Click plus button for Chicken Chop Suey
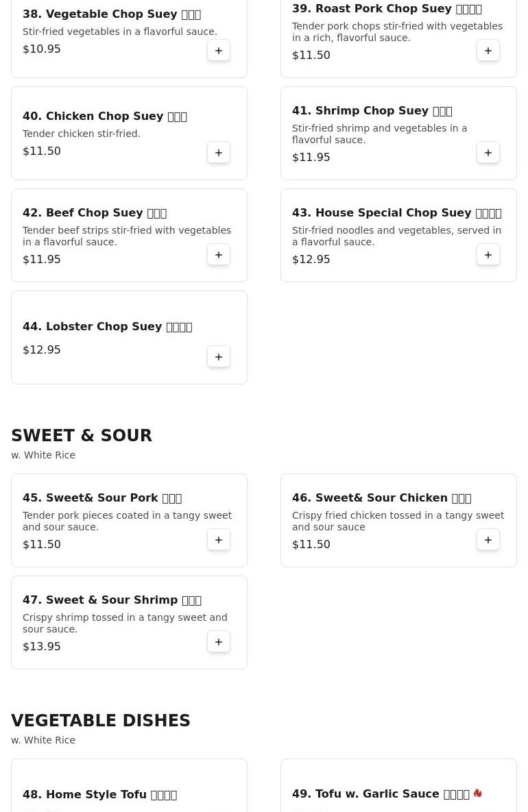The width and height of the screenshot is (528, 812). pyautogui.click(x=219, y=153)
